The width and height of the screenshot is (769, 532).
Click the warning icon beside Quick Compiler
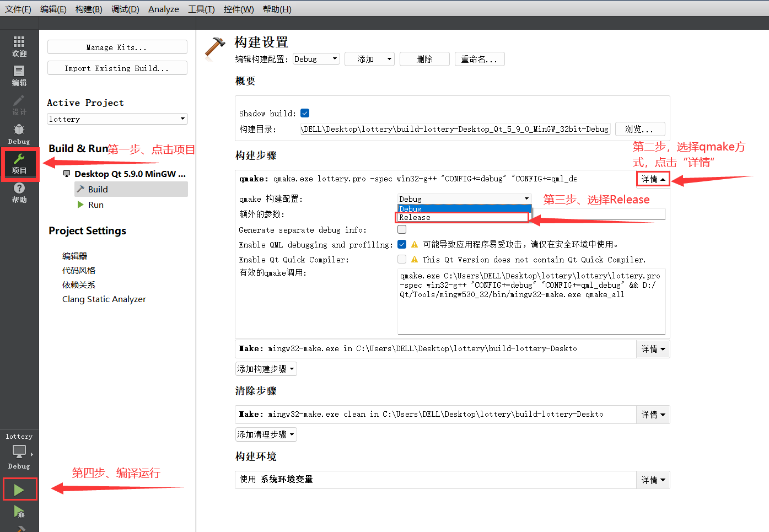point(415,259)
